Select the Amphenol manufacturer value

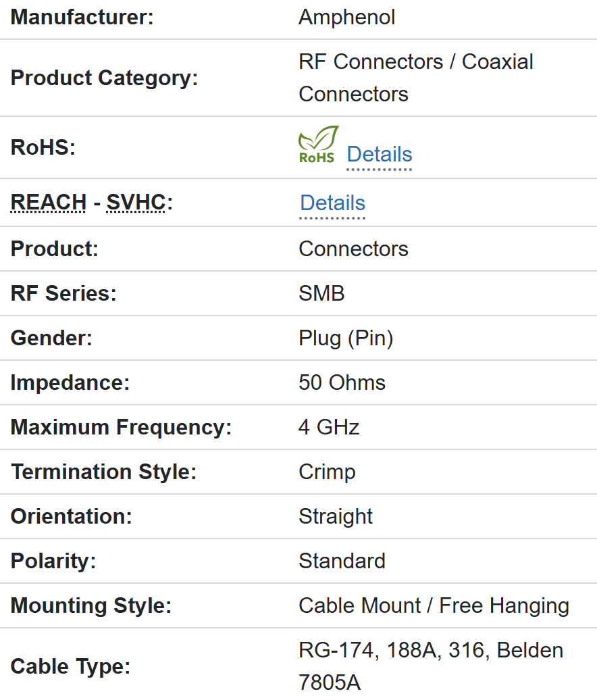pyautogui.click(x=346, y=17)
